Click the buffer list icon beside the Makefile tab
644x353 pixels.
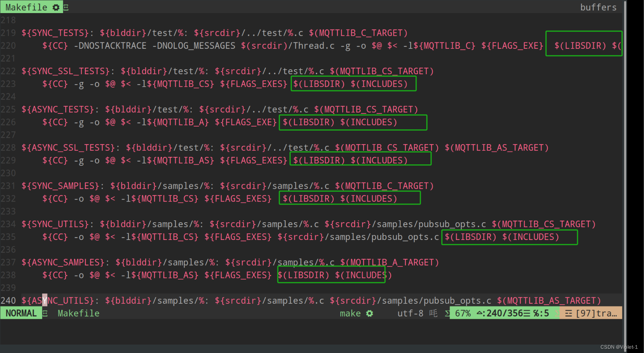click(65, 7)
